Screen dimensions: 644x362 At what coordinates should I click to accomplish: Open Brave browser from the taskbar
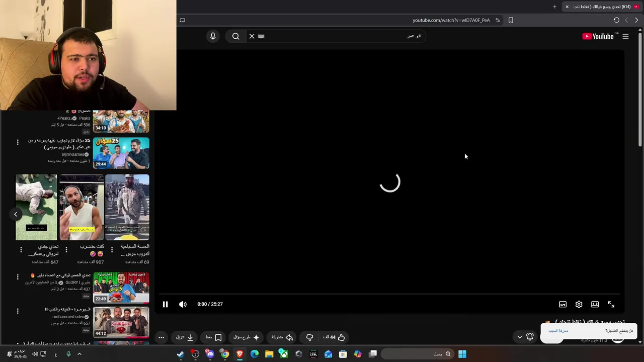tap(239, 354)
